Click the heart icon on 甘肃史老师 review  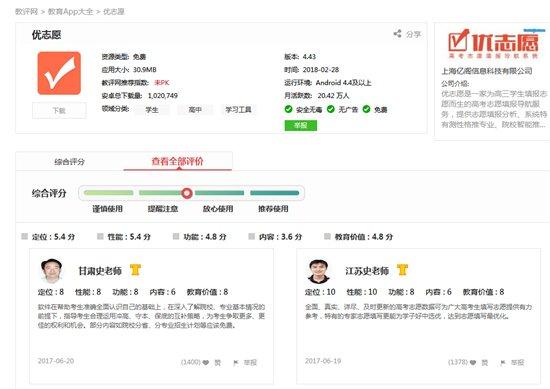206,362
